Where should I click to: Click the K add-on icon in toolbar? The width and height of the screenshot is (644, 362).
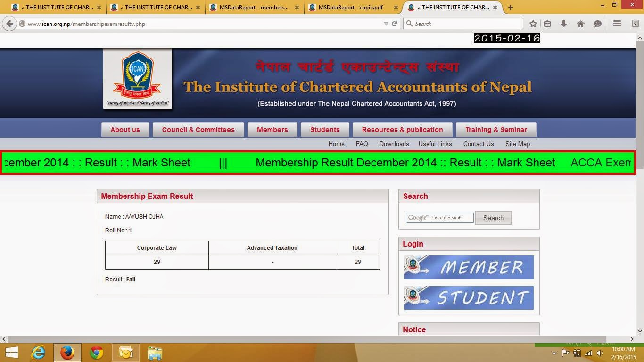635,24
